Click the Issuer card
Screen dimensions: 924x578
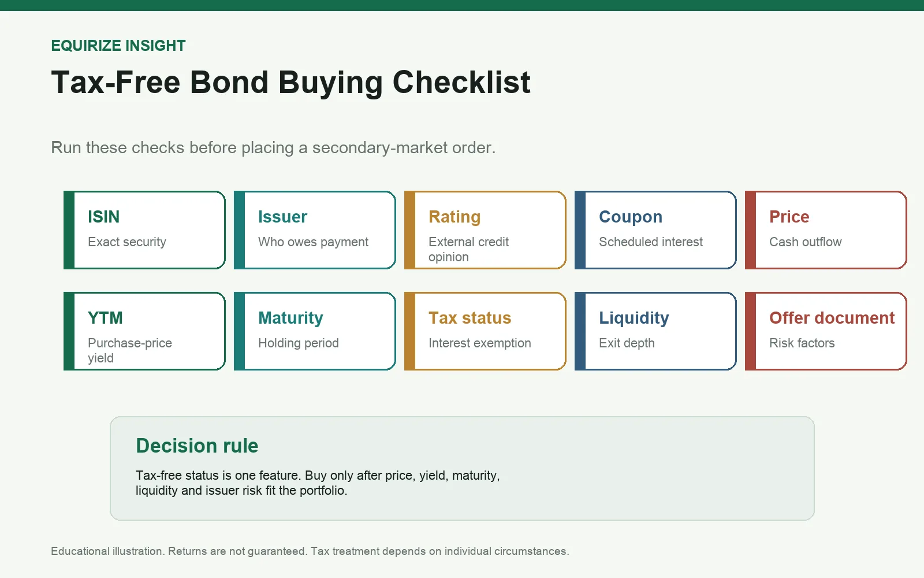[315, 230]
